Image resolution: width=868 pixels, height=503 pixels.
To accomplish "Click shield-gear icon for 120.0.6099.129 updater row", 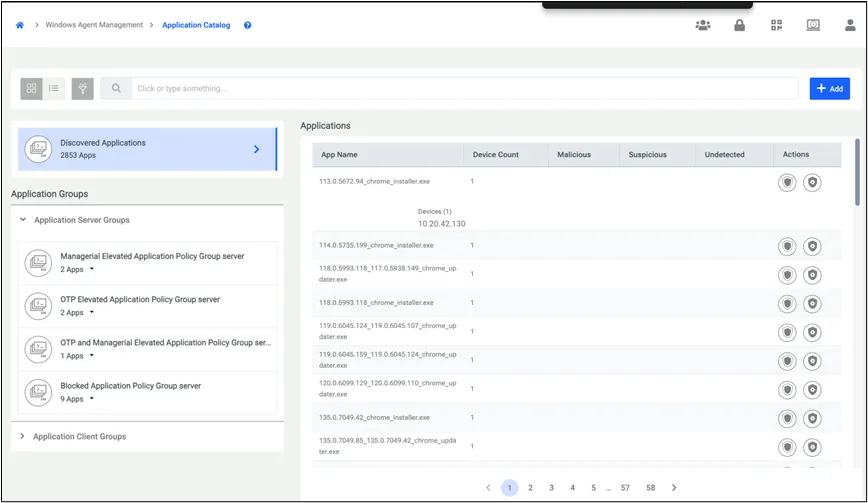I will point(812,390).
